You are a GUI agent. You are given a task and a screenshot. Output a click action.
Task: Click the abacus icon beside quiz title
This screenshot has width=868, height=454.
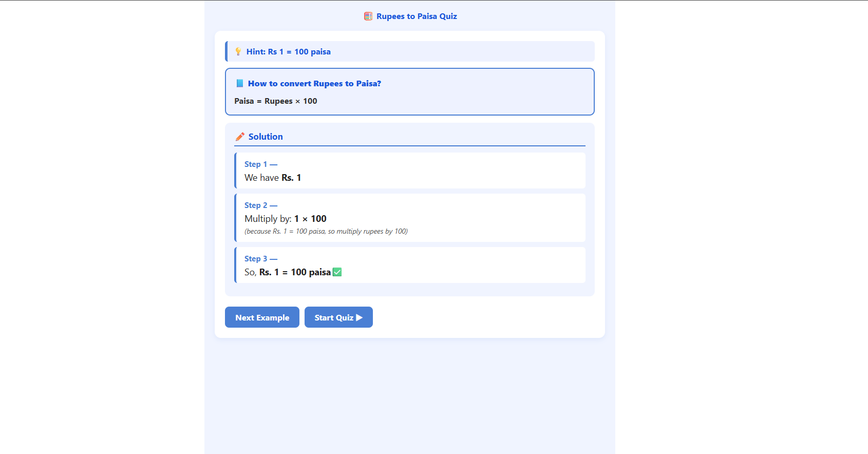click(368, 16)
